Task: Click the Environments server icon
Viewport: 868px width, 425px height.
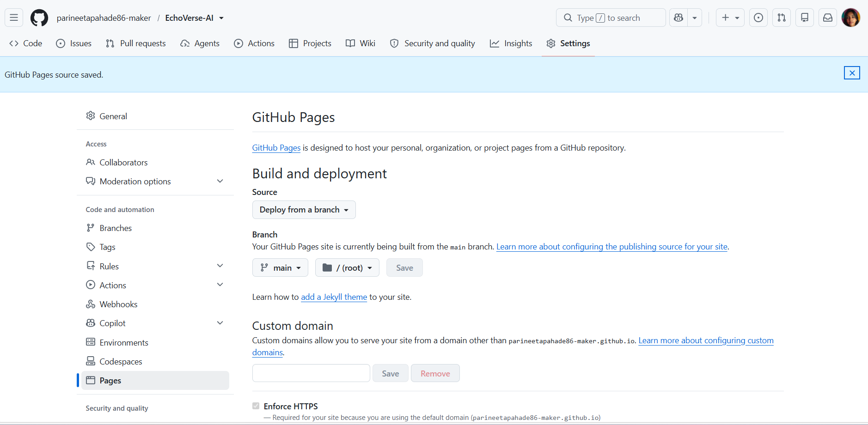Action: (x=91, y=342)
